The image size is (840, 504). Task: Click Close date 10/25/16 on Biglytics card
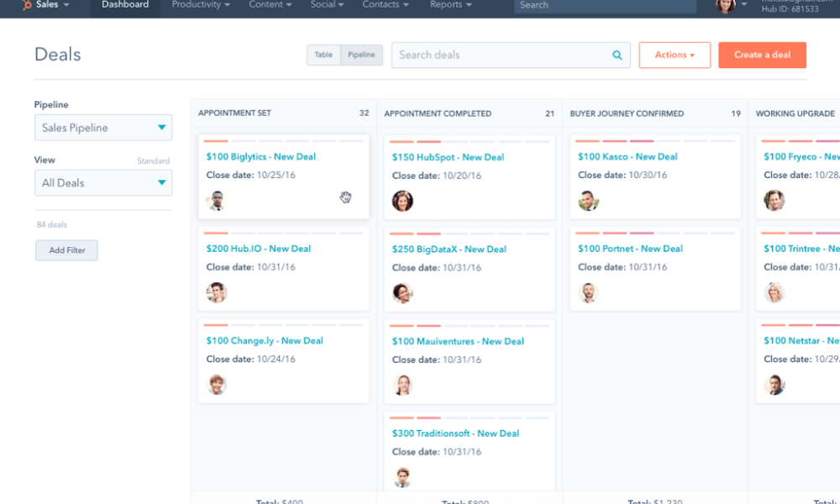click(250, 176)
